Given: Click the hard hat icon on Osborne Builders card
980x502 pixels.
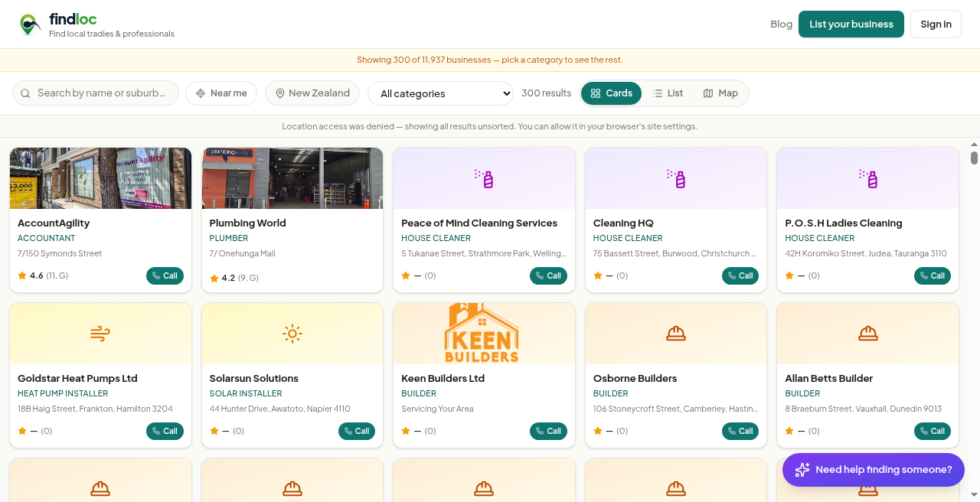Looking at the screenshot, I should point(676,334).
